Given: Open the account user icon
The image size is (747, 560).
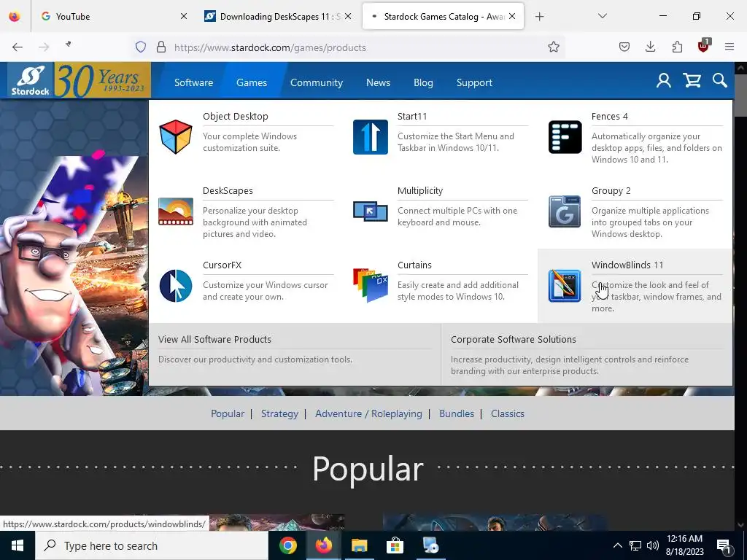Looking at the screenshot, I should pos(664,80).
